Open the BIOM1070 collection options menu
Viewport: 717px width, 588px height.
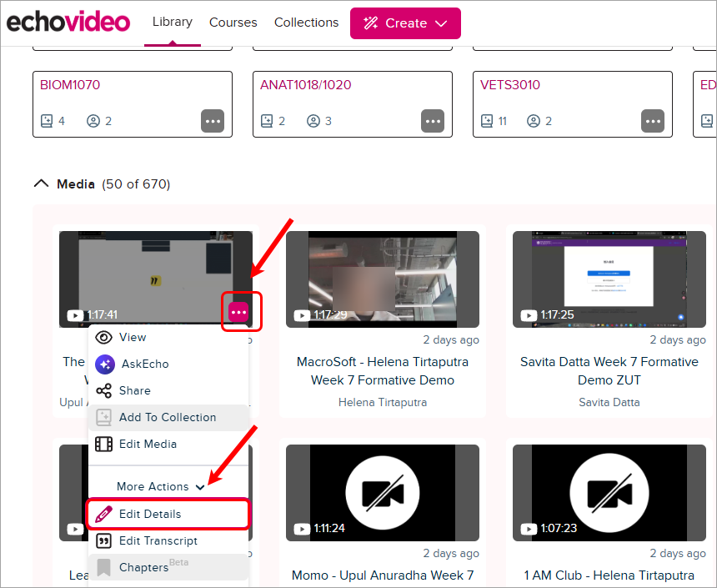point(213,121)
